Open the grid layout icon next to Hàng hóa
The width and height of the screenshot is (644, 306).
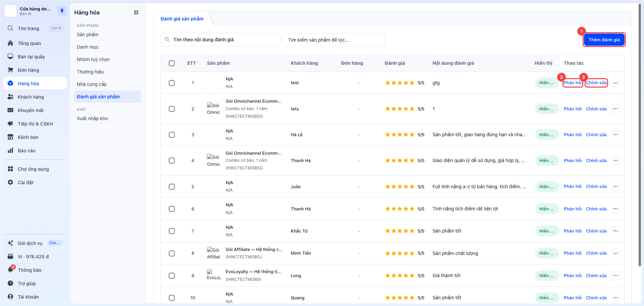[136, 12]
